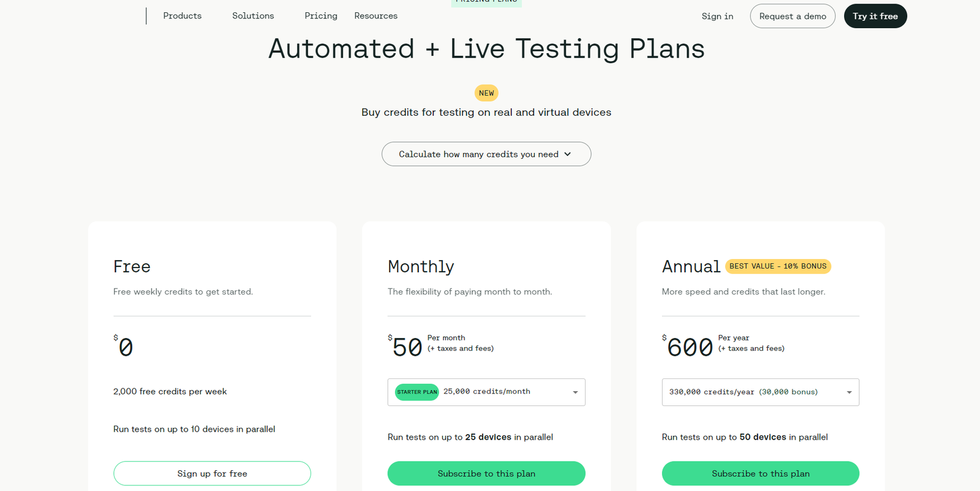Go to the Pricing page link
Viewport: 980px width, 491px height.
pos(320,16)
